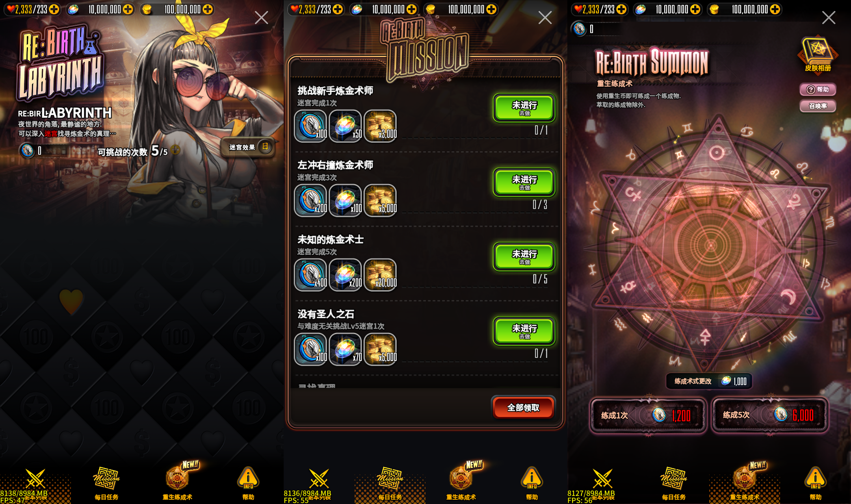Add gems with plus beside 10,000,000 in the left panel
Image resolution: width=851 pixels, height=504 pixels.
[x=128, y=9]
